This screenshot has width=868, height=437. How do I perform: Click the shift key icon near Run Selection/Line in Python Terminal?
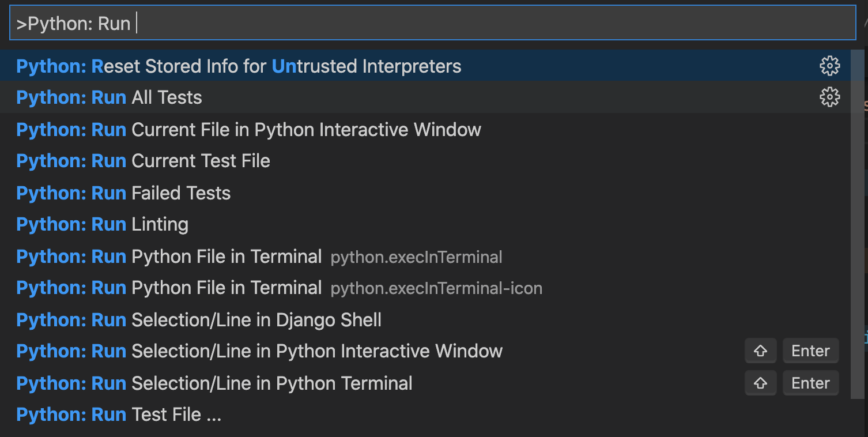click(x=760, y=383)
